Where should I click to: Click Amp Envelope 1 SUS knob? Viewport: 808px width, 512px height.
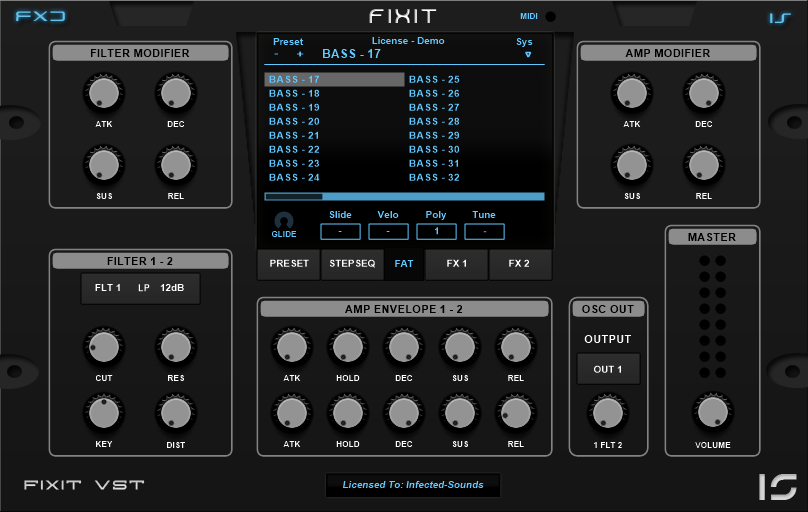tap(460, 347)
